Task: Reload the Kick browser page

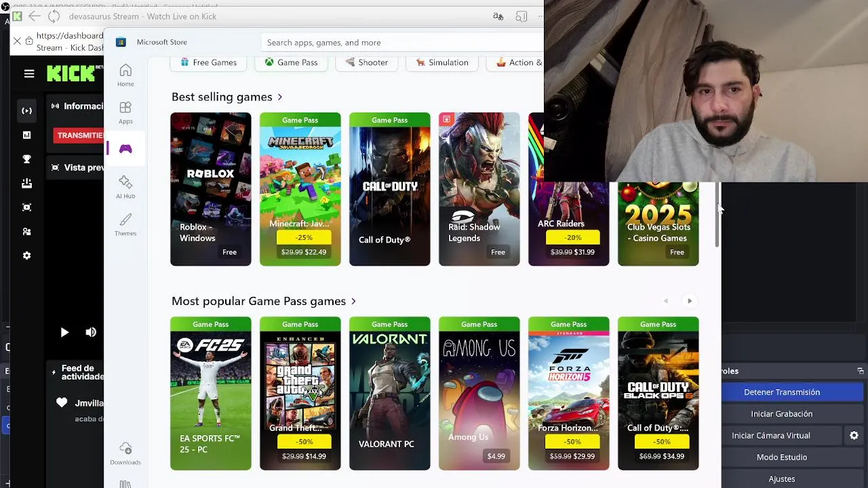Action: pos(54,16)
